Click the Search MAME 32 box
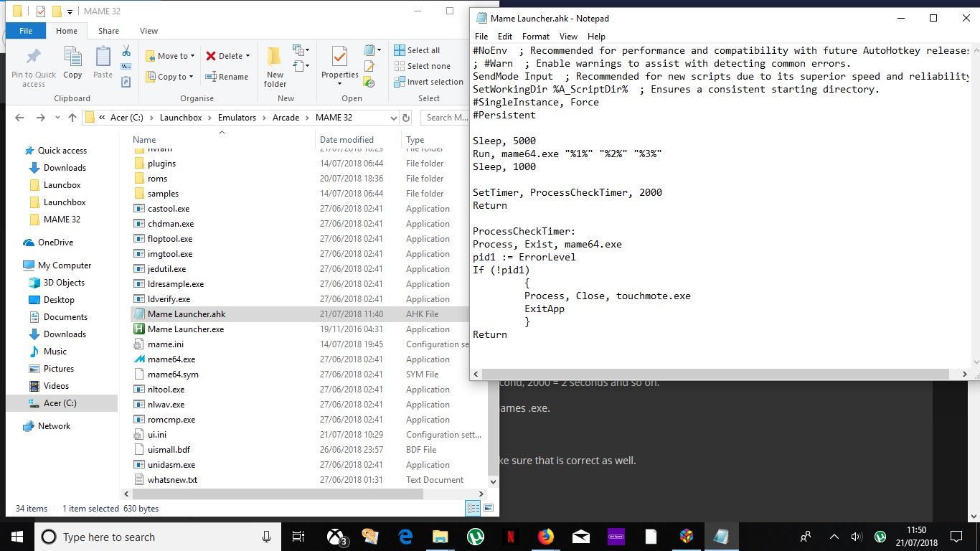This screenshot has width=980, height=551. 446,118
